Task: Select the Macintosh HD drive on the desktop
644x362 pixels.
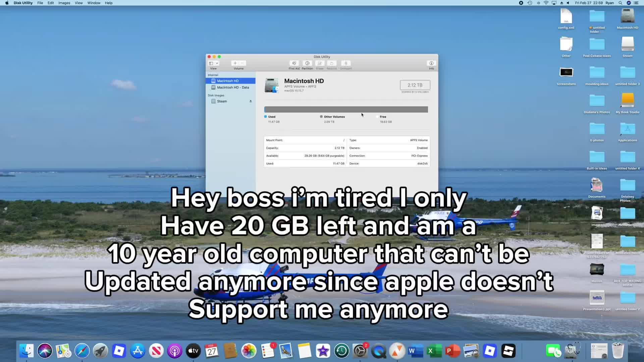Action: pos(628,16)
